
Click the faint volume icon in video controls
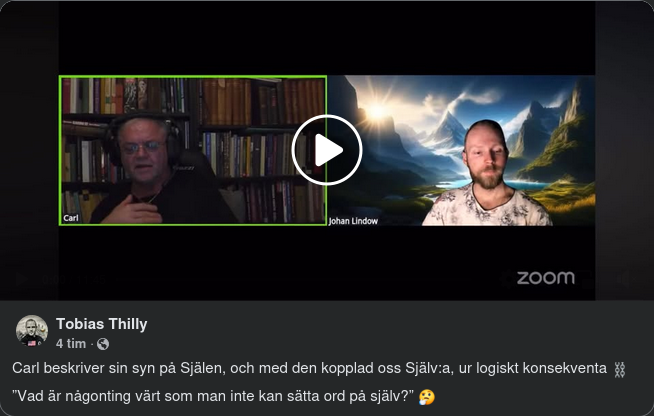(624, 280)
